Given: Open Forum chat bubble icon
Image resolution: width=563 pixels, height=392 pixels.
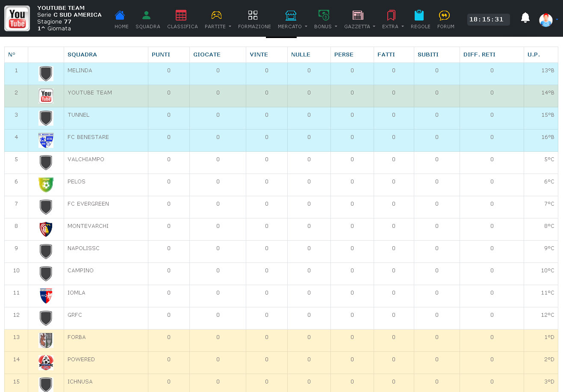Looking at the screenshot, I should [x=445, y=15].
